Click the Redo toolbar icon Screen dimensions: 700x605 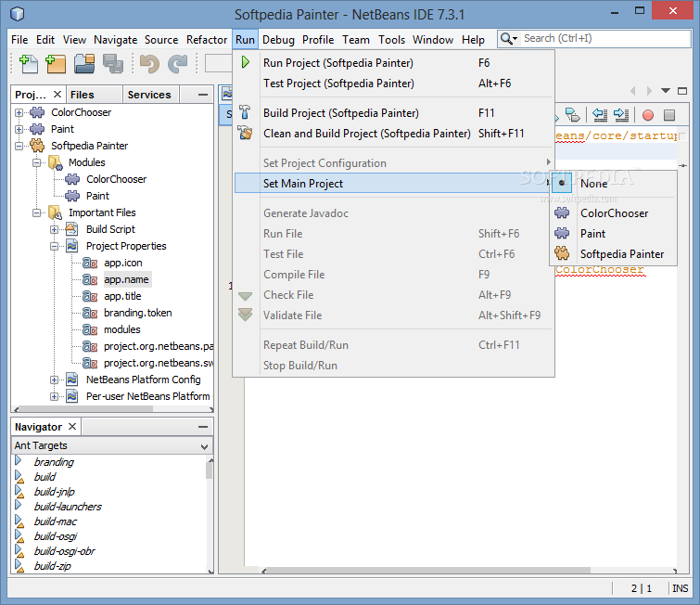click(x=178, y=64)
